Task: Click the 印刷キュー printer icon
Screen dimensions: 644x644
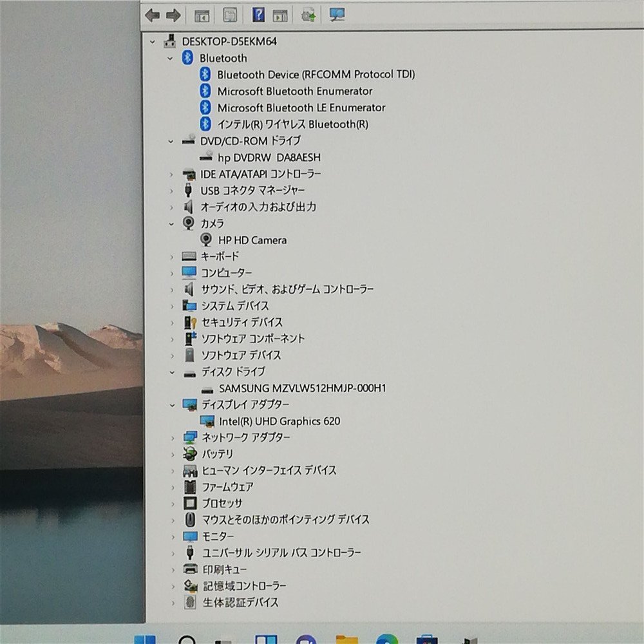Action: (x=190, y=569)
